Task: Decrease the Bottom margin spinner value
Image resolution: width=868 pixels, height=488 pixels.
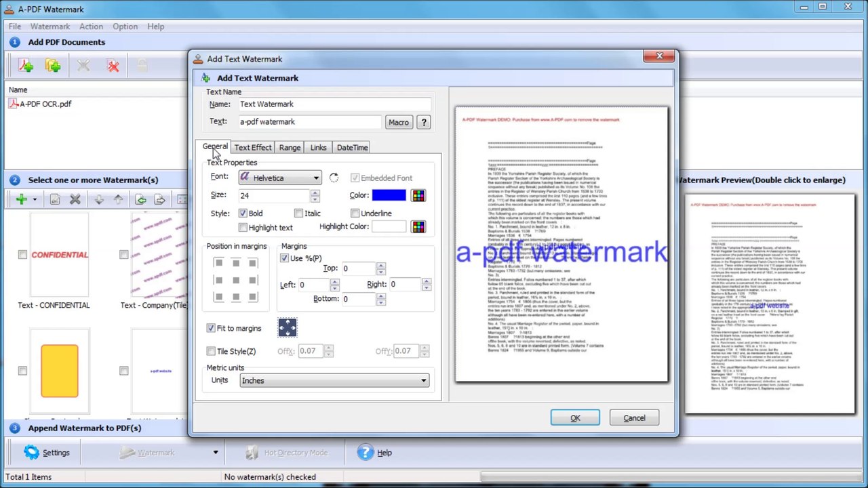Action: point(380,302)
